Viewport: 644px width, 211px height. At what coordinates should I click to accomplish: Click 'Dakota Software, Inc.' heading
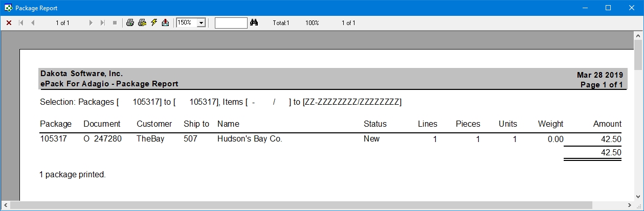coord(81,74)
